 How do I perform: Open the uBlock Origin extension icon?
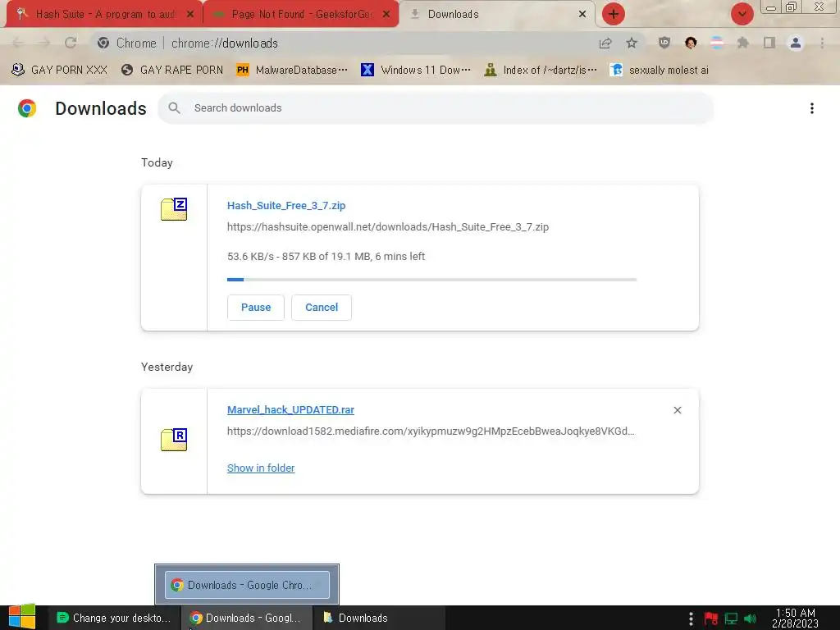click(664, 43)
